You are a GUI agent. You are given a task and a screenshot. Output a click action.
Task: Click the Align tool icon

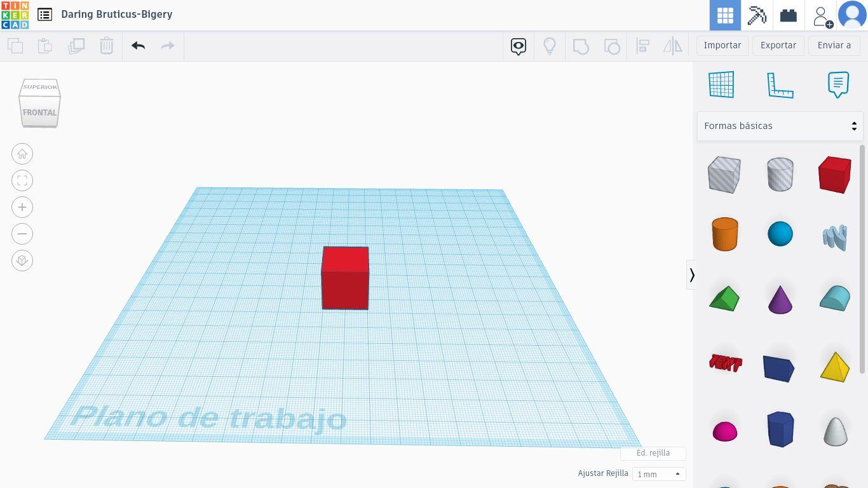click(642, 46)
